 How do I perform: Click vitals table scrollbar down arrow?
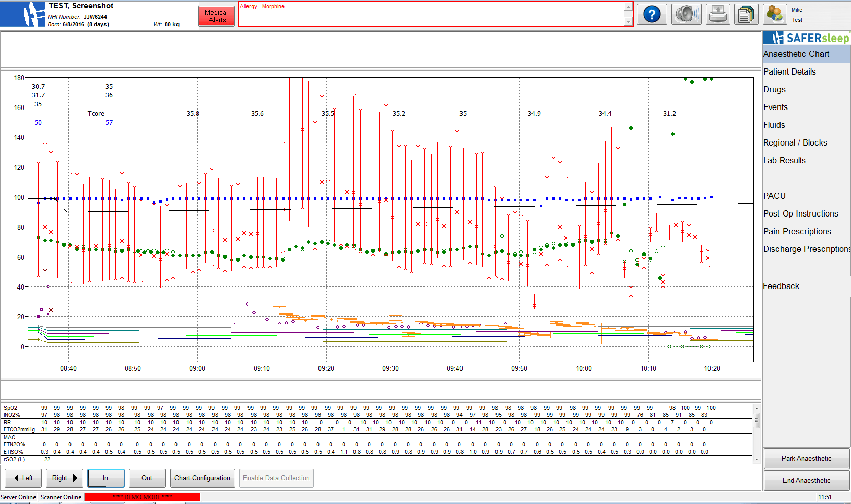pos(756,459)
